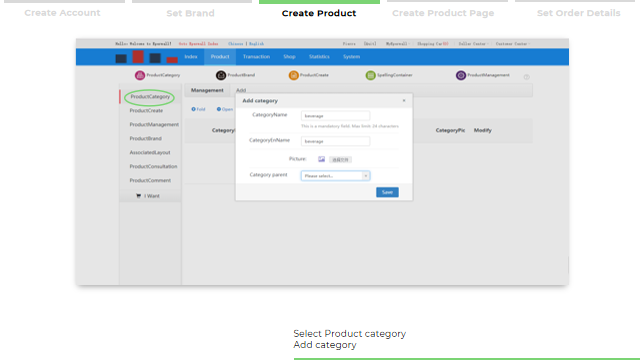Click the CategoryPic column header
This screenshot has width=640, height=360.
coord(450,130)
